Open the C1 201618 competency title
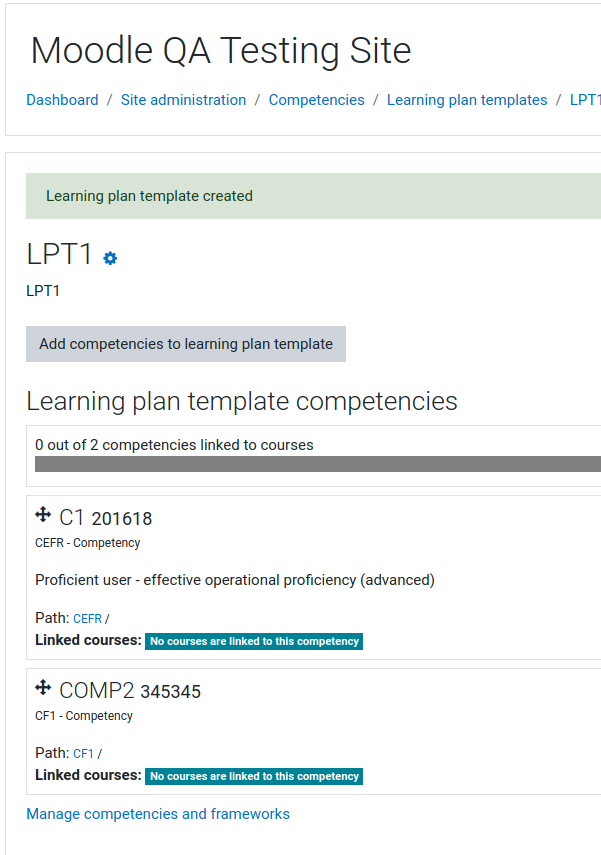The height and width of the screenshot is (855, 601). tap(106, 518)
